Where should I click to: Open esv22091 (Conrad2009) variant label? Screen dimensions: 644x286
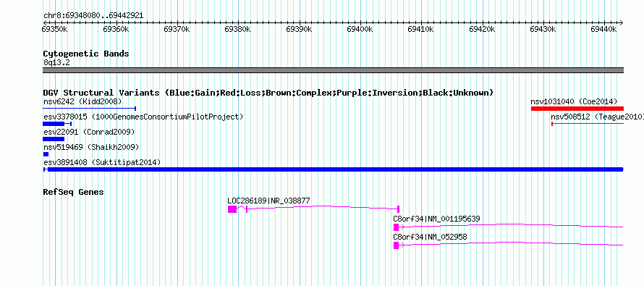coord(89,132)
